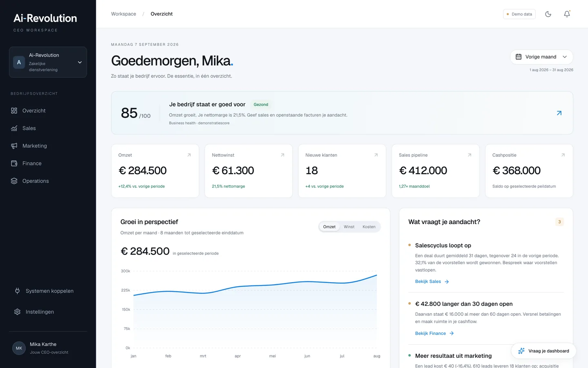588x368 pixels.
Task: Select the Omzet chart tab
Action: pos(329,227)
